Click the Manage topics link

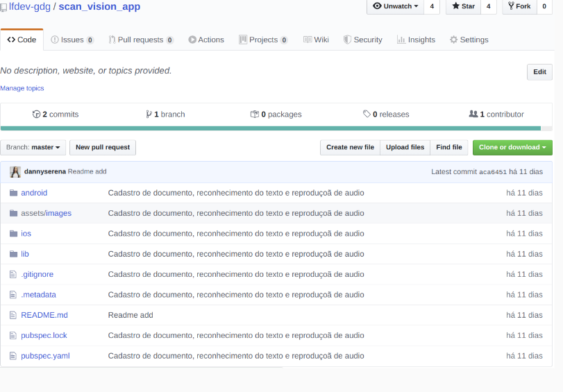(22, 88)
